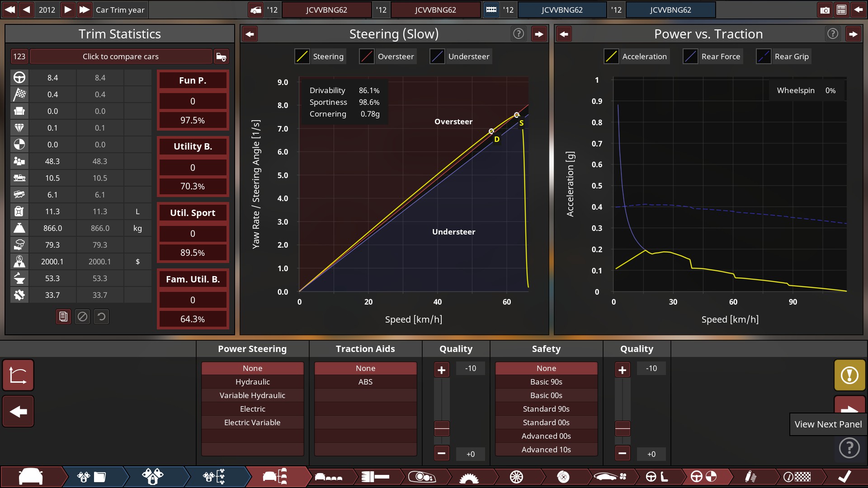Select Advanced 10s safety
The height and width of the screenshot is (488, 868).
[546, 450]
